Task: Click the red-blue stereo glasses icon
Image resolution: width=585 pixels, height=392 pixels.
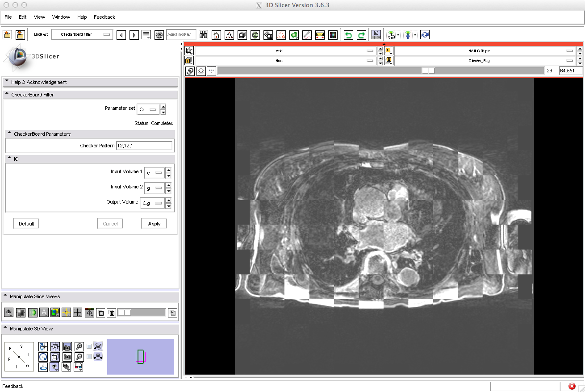Action: coord(79,367)
